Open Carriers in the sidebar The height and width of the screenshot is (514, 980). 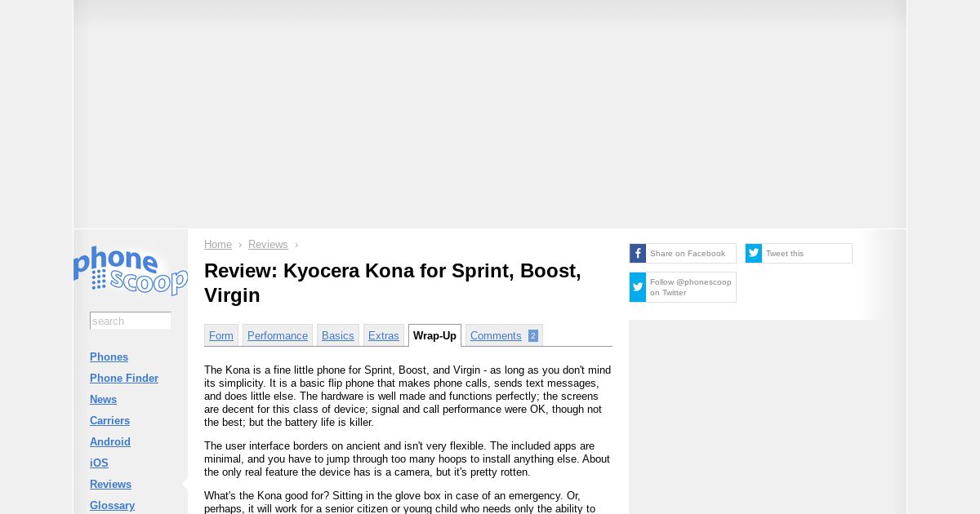pyautogui.click(x=109, y=421)
